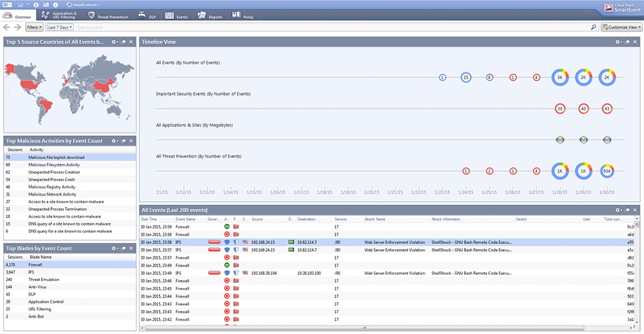Open gear options of Timeline View panel
Image resolution: width=644 pixels, height=334 pixels.
tap(619, 42)
